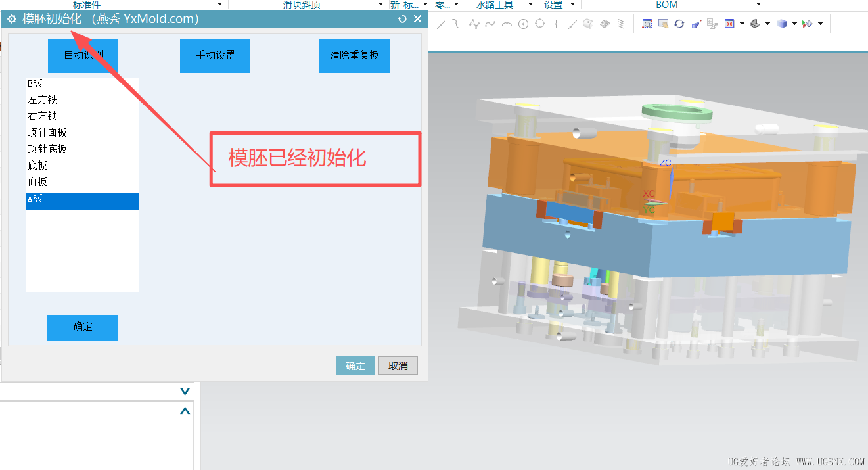The image size is (868, 470).
Task: Select the straight line sketch tool
Action: (441, 24)
